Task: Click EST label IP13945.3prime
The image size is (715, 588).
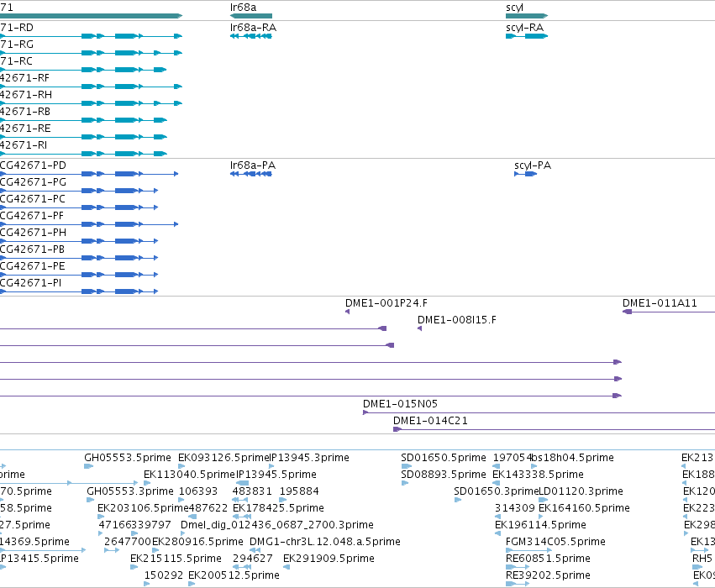Action: click(x=309, y=458)
